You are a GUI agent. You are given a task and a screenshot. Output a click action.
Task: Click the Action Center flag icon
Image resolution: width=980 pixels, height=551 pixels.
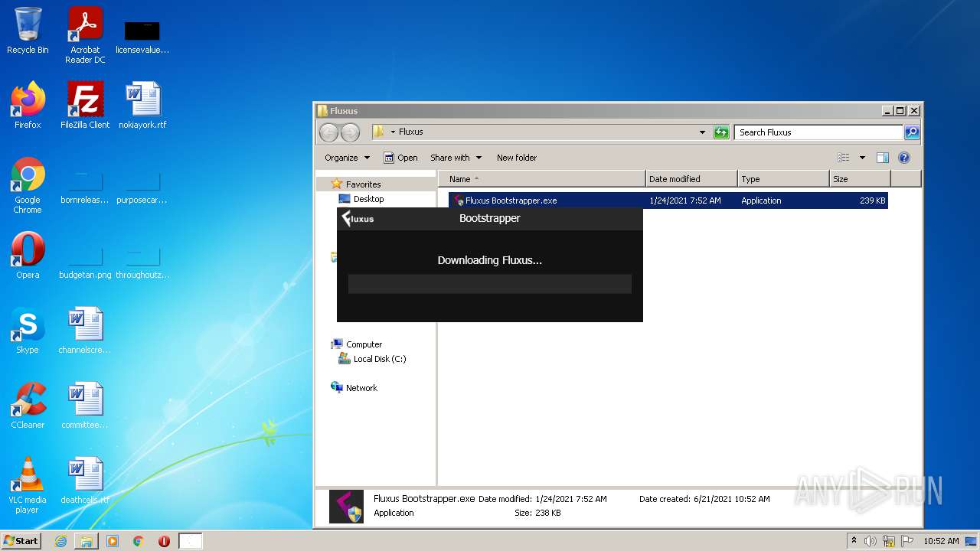pyautogui.click(x=908, y=541)
